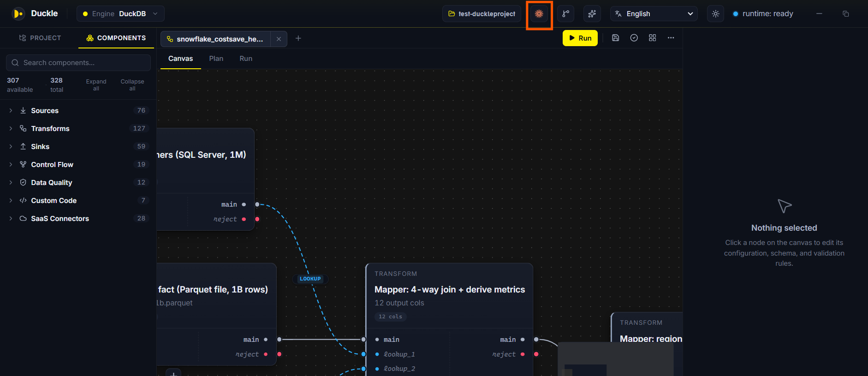Expand the SaaS Connectors category
Screen dimensions: 868x376
(78, 219)
